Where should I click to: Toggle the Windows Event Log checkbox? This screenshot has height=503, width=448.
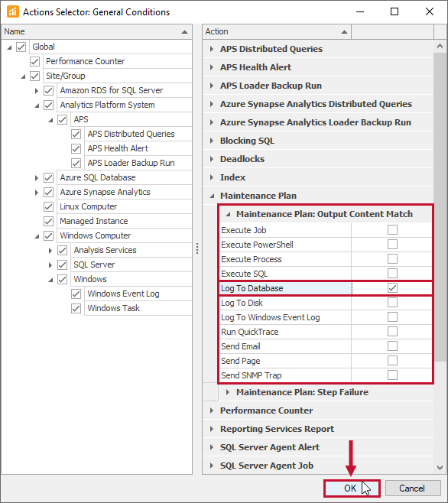pyautogui.click(x=76, y=294)
